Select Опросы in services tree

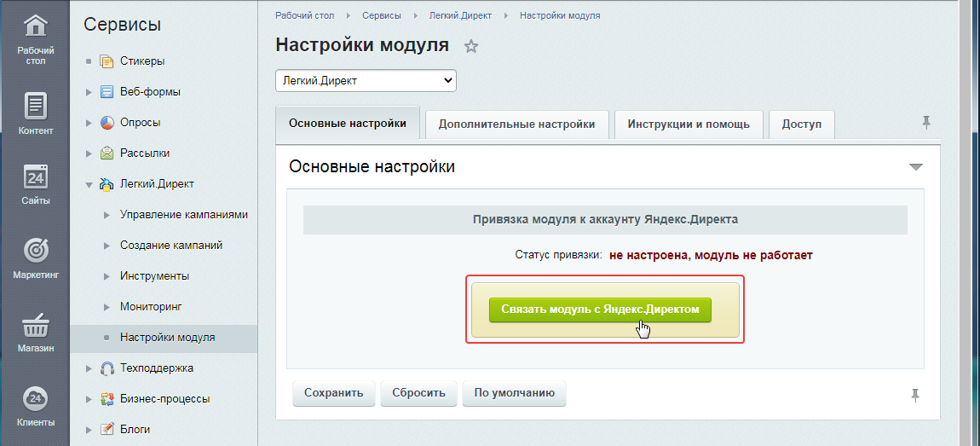tap(140, 123)
